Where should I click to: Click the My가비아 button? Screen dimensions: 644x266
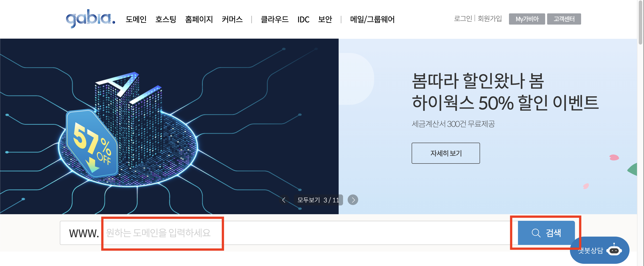pos(527,19)
